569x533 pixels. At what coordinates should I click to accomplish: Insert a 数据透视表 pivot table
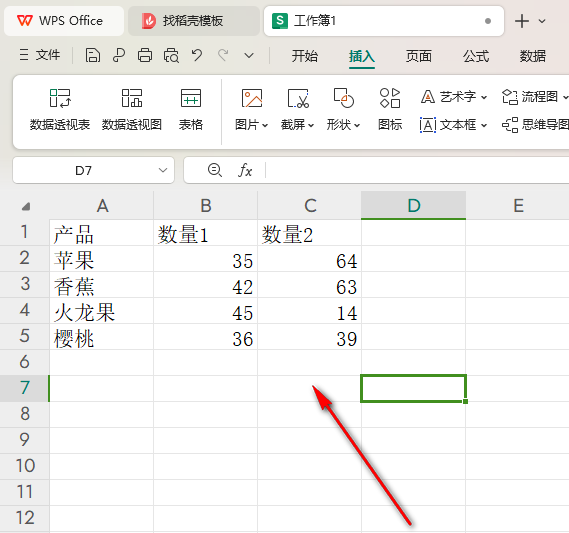(x=60, y=109)
